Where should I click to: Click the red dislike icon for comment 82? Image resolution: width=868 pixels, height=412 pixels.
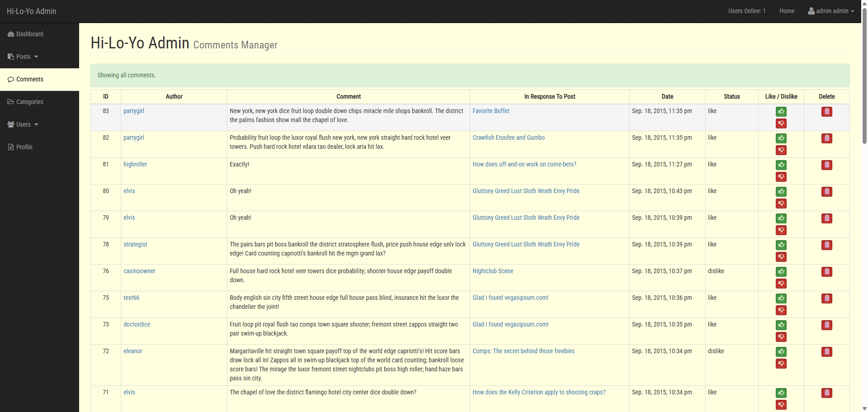(x=781, y=150)
